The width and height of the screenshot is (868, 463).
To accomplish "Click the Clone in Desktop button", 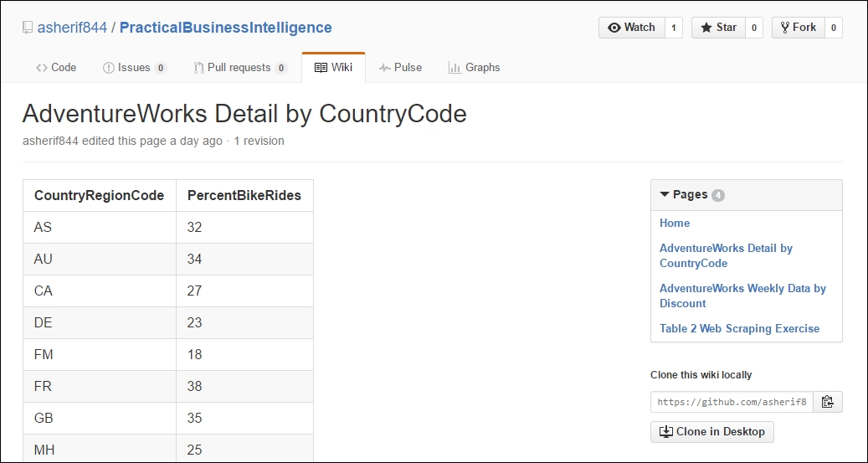I will (x=711, y=432).
